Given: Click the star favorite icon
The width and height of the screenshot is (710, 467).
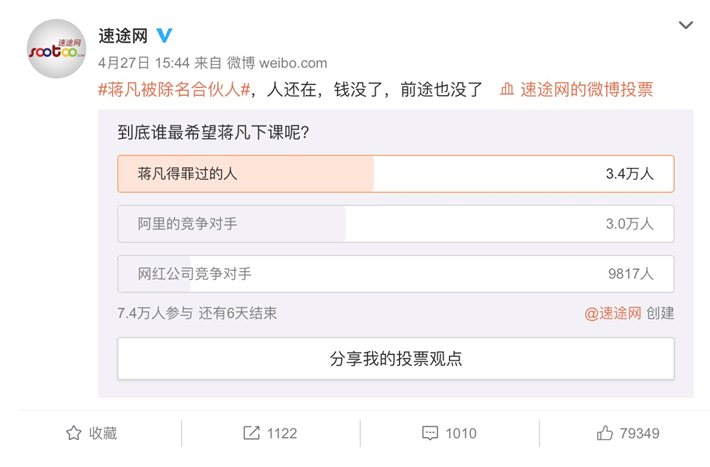Looking at the screenshot, I should click(74, 433).
